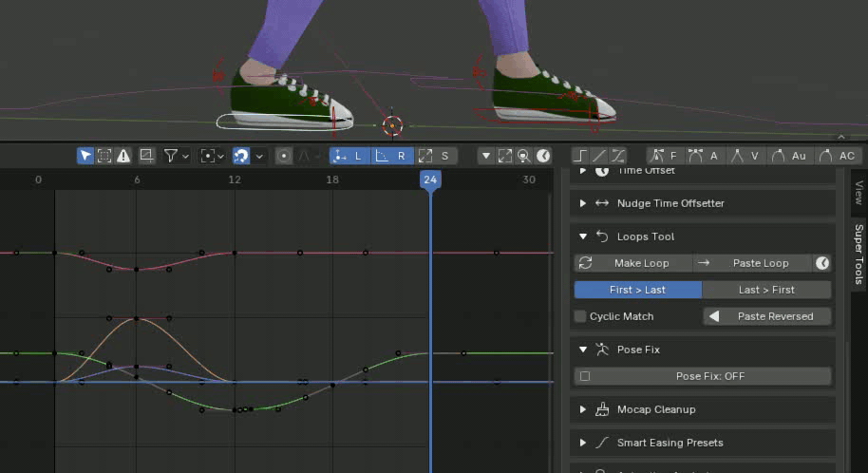Viewport: 868px width, 473px height.
Task: Click the frame 24 playhead marker
Action: tap(430, 180)
